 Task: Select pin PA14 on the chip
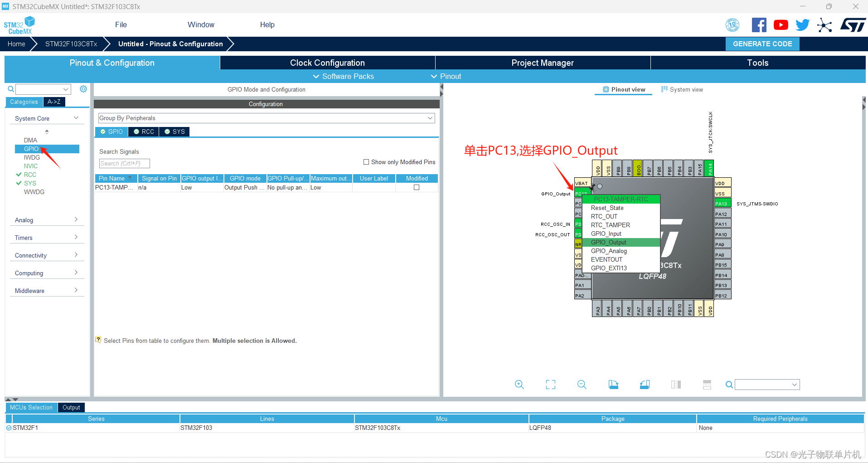(x=710, y=168)
